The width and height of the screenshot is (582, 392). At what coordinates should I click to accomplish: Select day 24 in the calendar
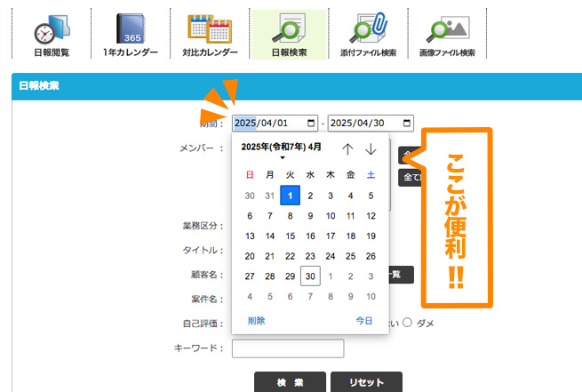[331, 256]
